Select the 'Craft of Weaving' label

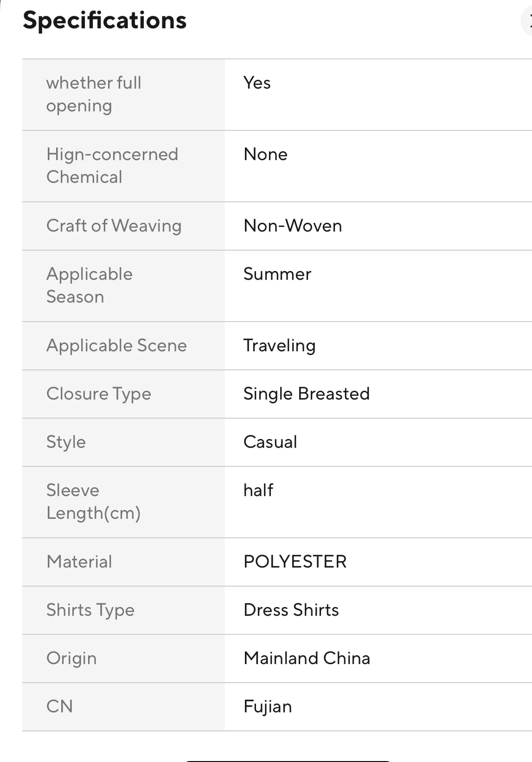click(114, 226)
